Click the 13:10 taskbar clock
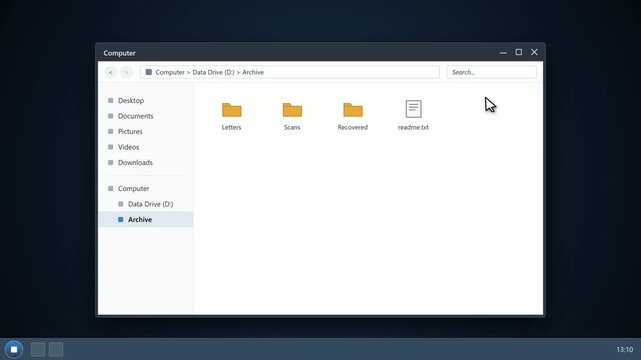This screenshot has height=360, width=641. tap(625, 349)
